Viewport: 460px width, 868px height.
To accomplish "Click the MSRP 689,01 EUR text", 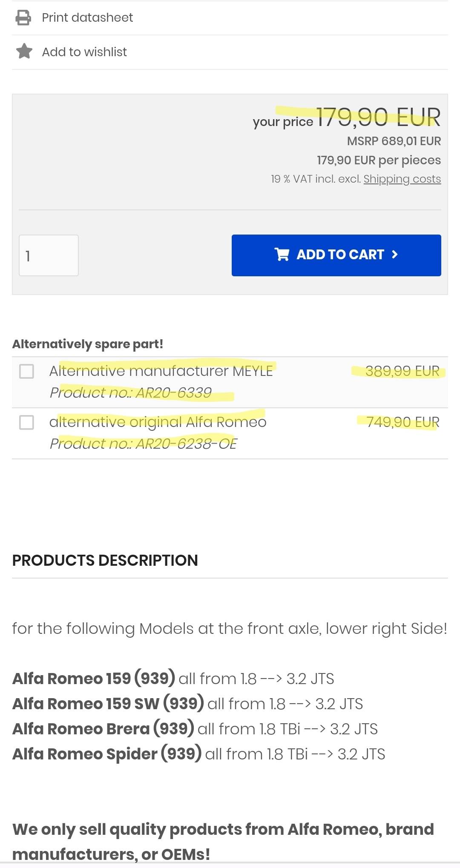I will coord(394,141).
